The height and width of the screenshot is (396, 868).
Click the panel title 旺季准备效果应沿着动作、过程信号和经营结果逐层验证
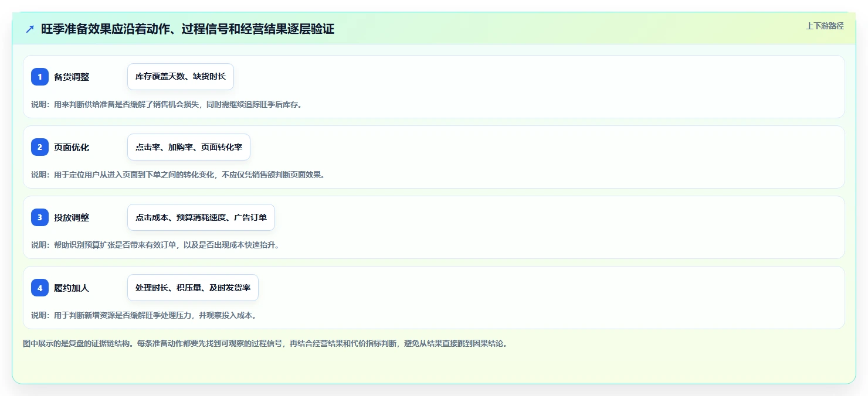pos(188,29)
